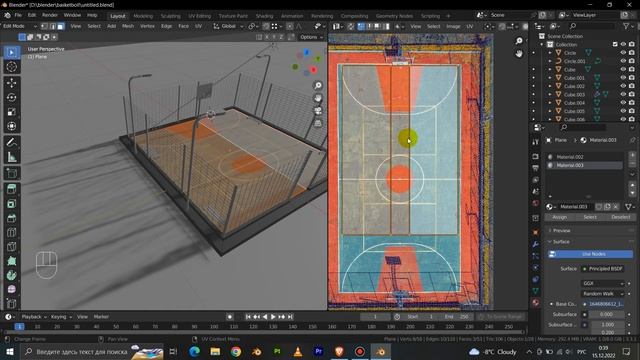The image size is (640, 360).
Task: Hide Cube.003 using its eye icon
Action: click(623, 94)
